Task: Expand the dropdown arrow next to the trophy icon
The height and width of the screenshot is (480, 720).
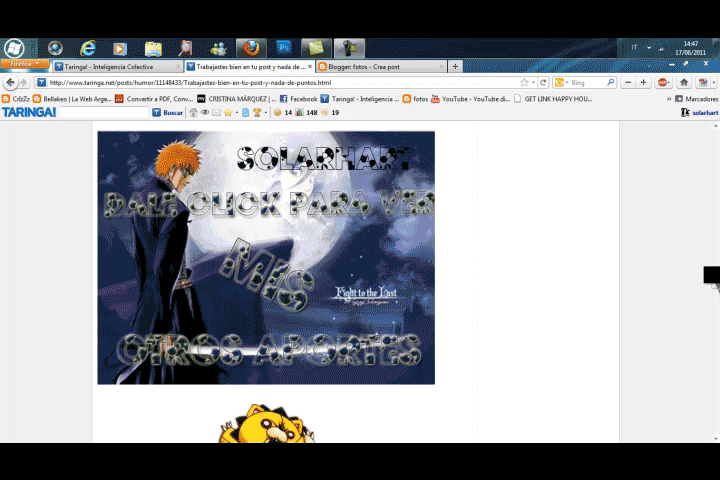Action: pyautogui.click(x=265, y=113)
